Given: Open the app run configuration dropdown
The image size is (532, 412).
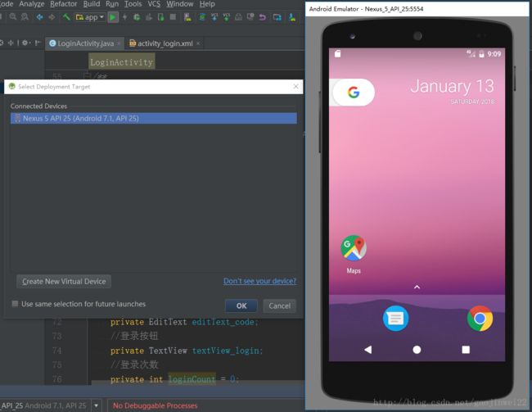Looking at the screenshot, I should pos(89,17).
